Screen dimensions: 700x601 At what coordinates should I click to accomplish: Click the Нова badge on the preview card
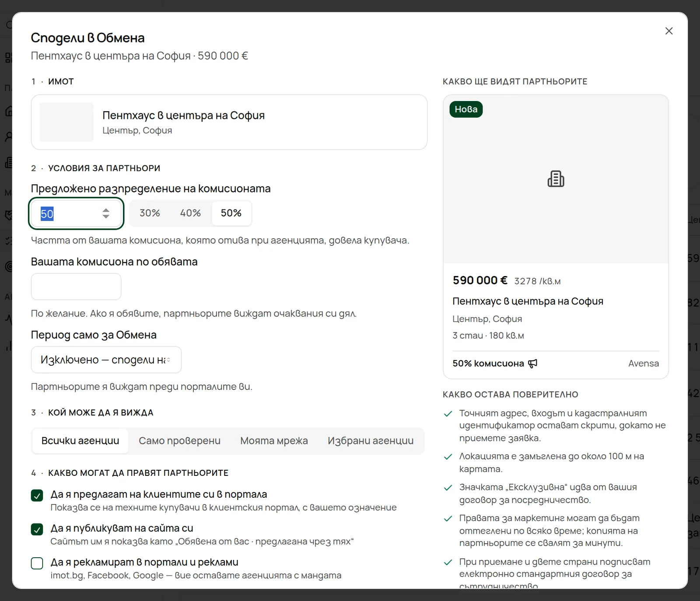466,109
